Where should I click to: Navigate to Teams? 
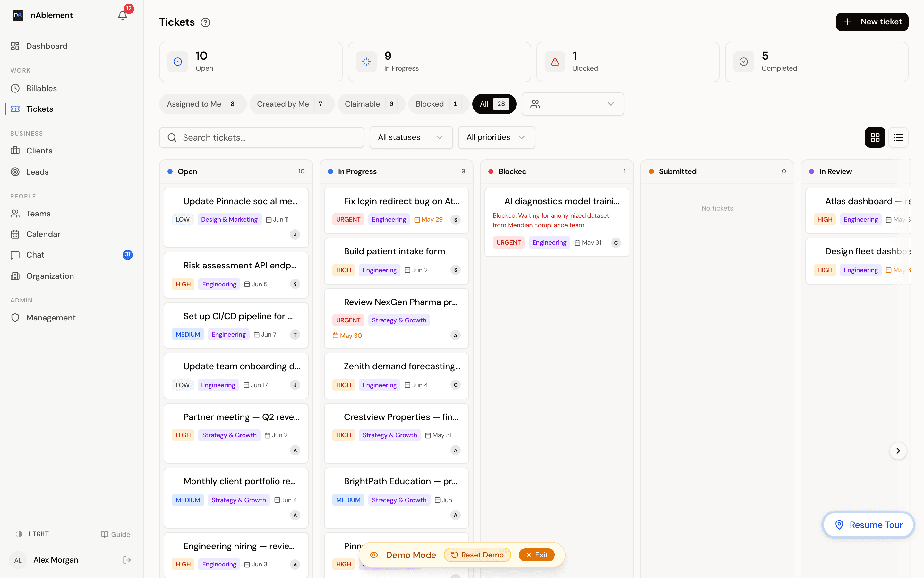tap(72, 213)
